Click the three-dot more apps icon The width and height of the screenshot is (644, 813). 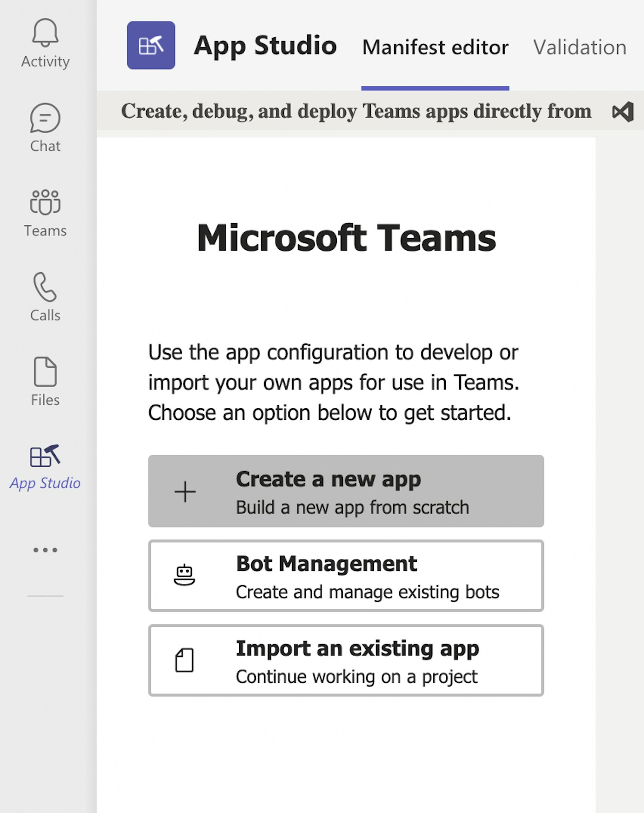tap(45, 550)
